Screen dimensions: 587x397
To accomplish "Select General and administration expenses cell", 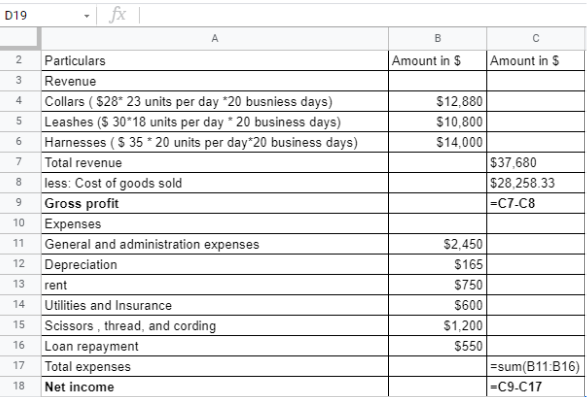I will [215, 244].
